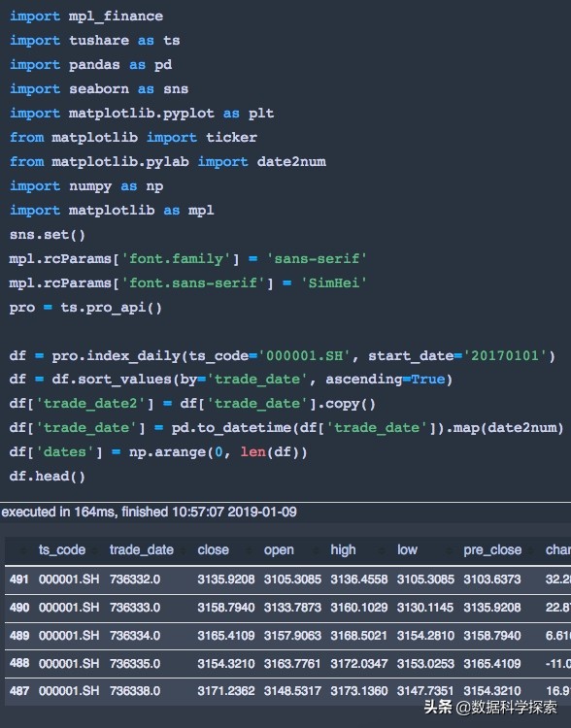The height and width of the screenshot is (728, 571).
Task: Click open value 3133.7873
Action: point(292,608)
